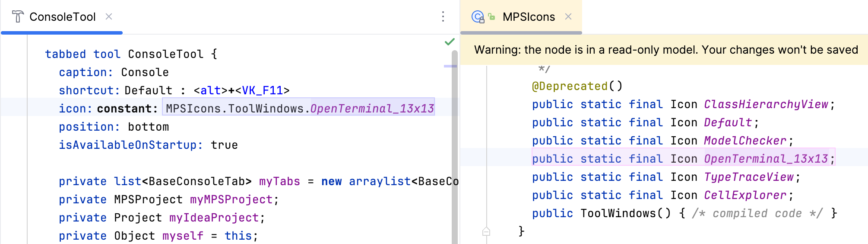
Task: Switch to the MPSIcons tab
Action: point(529,17)
